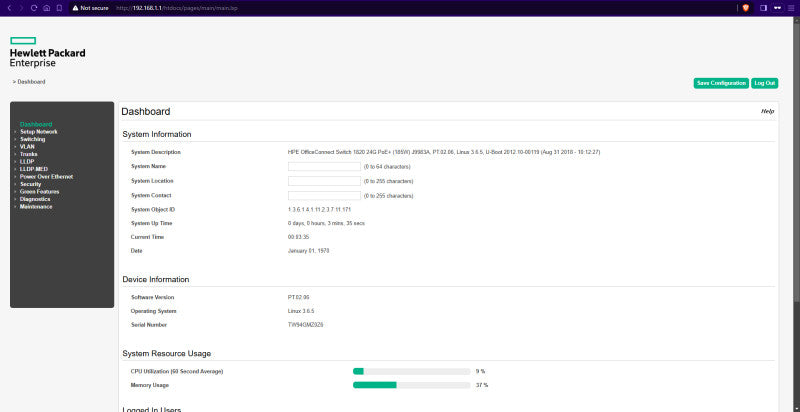Click the Dashboard breadcrumb link
This screenshot has width=800, height=412.
31,82
